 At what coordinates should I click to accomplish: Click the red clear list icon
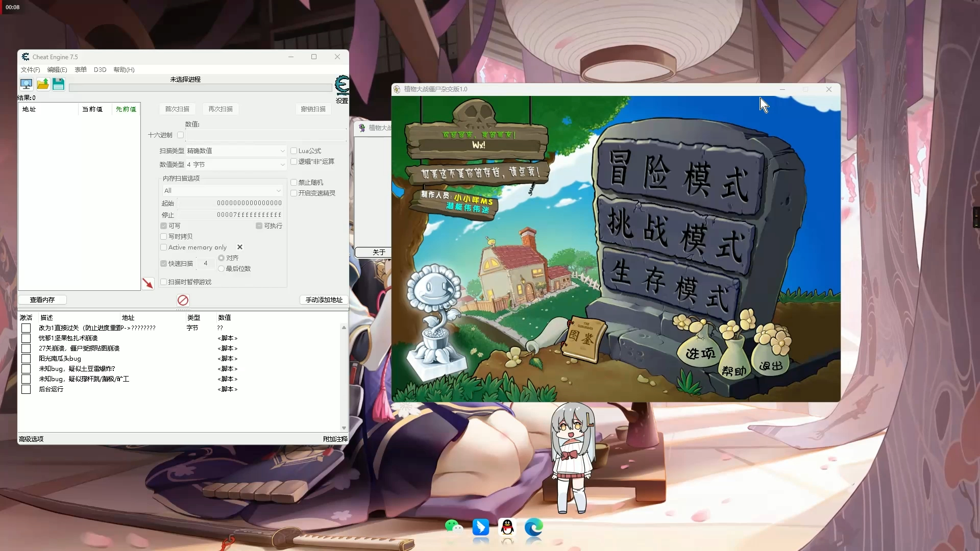point(183,300)
